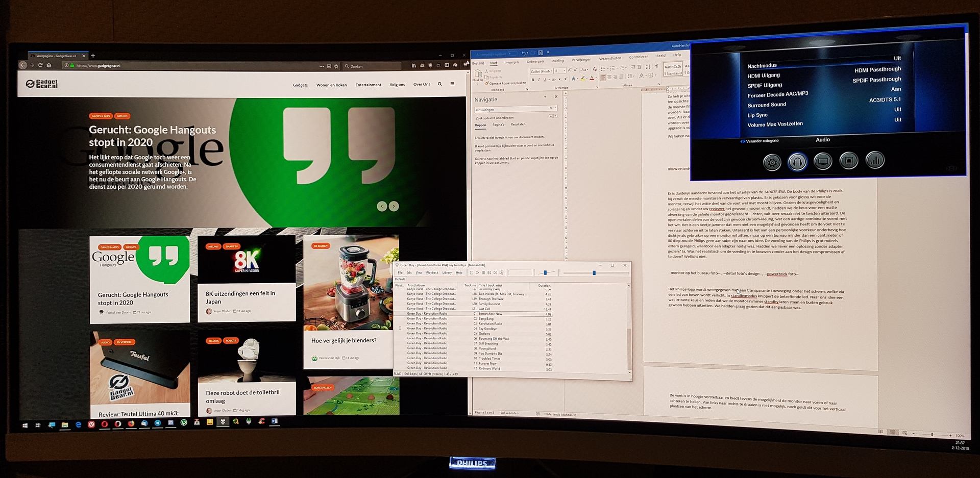Open article Hoe vergelijk je blenders?
The height and width of the screenshot is (478, 980).
pyautogui.click(x=344, y=340)
